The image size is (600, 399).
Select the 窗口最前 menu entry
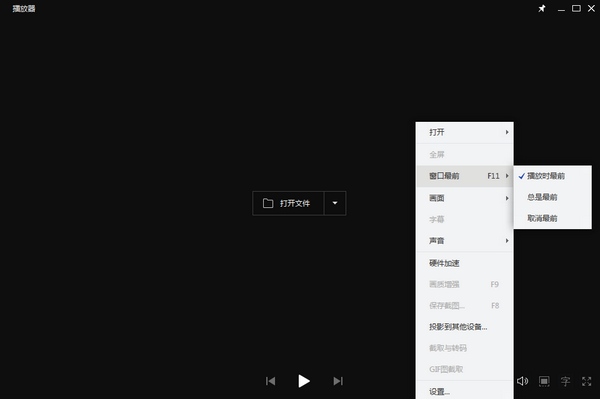[465, 176]
